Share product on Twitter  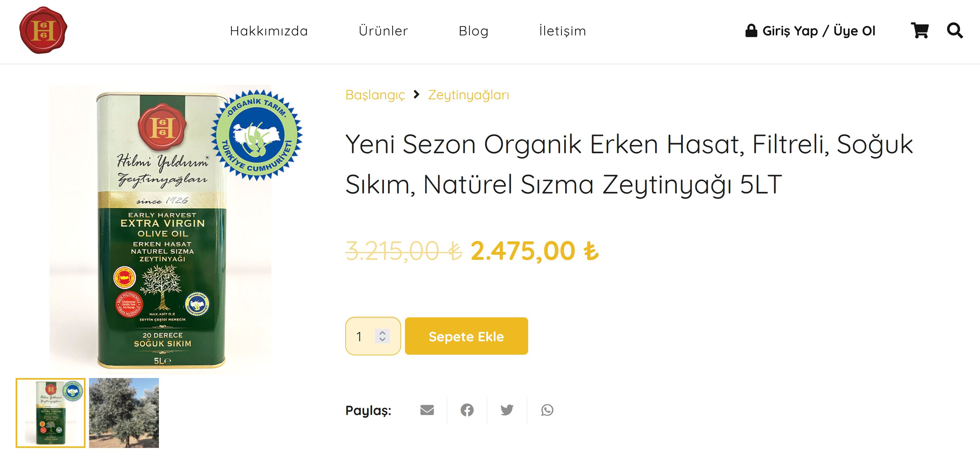point(507,410)
